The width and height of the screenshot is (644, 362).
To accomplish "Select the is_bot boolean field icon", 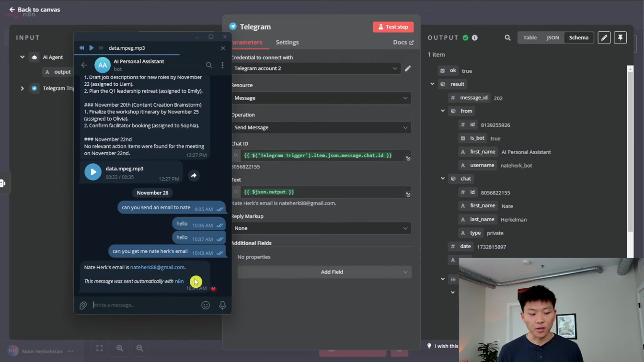I will tap(463, 138).
